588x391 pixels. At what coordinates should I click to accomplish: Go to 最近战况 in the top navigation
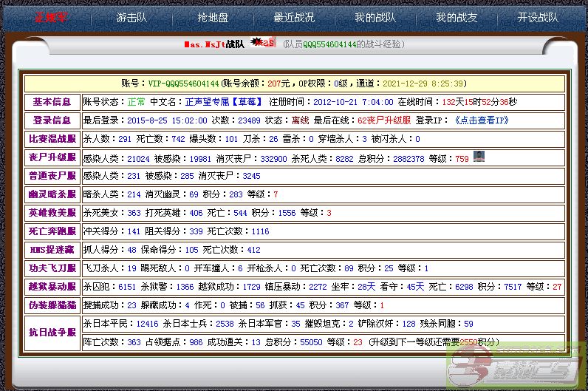(293, 18)
